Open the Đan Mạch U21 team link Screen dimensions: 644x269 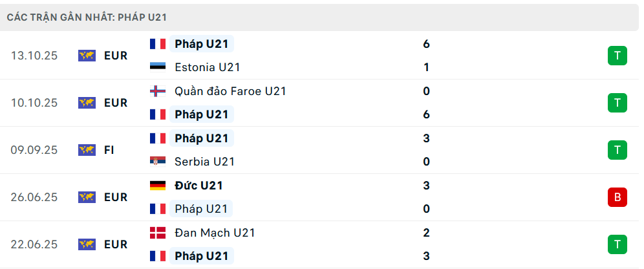point(215,233)
